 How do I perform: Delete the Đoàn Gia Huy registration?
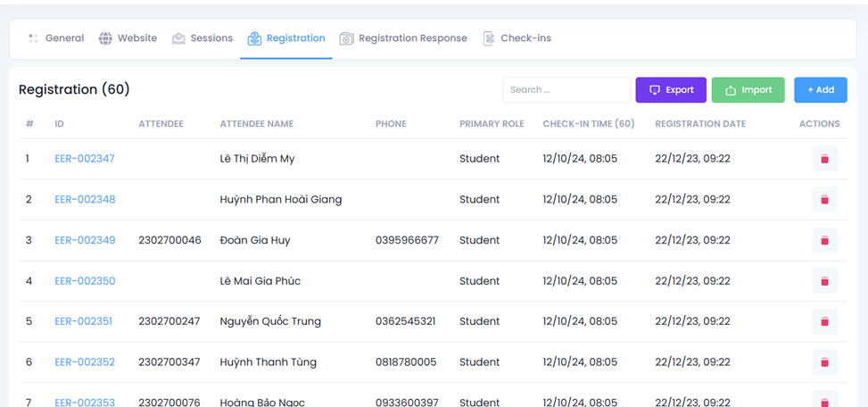[x=823, y=240]
